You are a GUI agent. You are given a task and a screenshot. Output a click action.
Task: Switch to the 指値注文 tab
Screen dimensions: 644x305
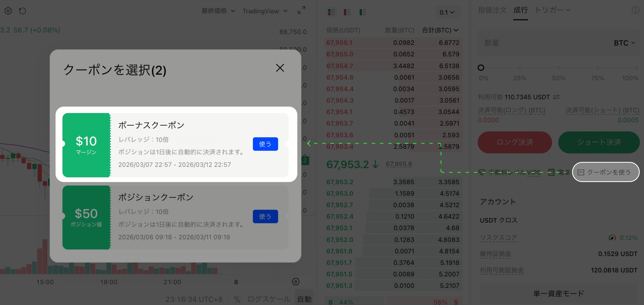492,10
